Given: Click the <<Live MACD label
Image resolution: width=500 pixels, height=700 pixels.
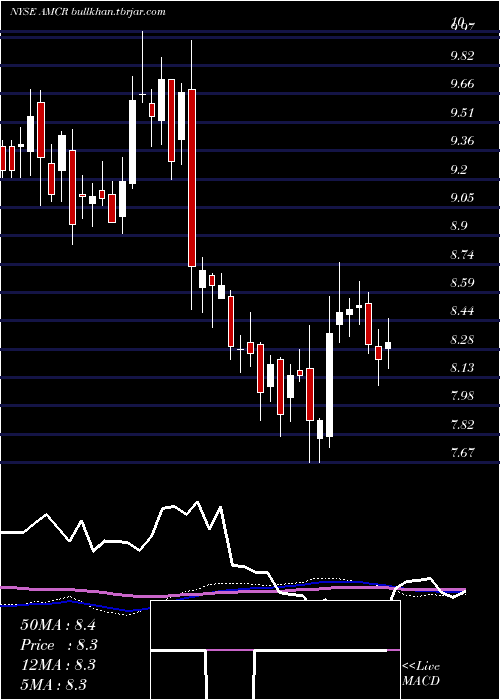Looking at the screenshot, I should pyautogui.click(x=421, y=674).
